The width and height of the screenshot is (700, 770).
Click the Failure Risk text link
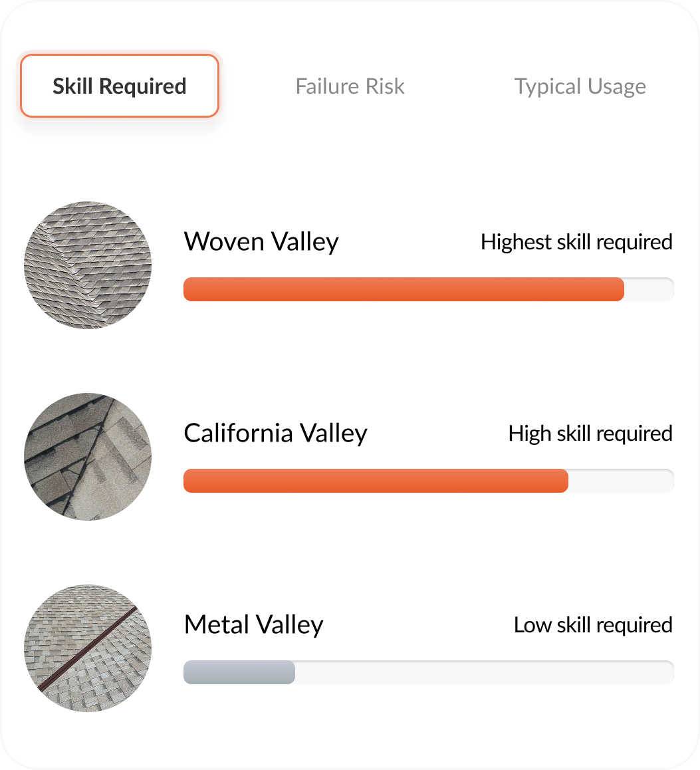pyautogui.click(x=350, y=86)
